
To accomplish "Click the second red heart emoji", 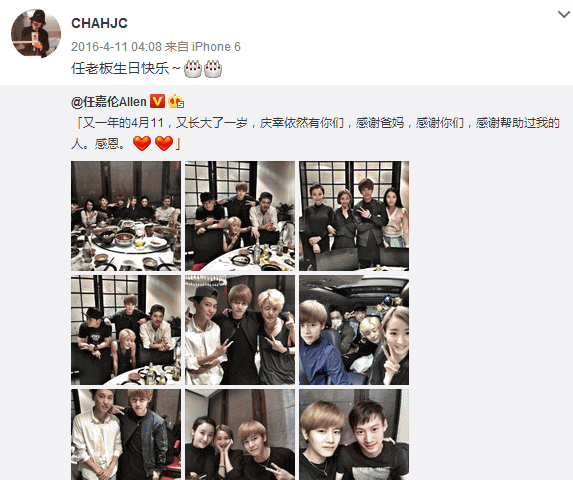I will (164, 143).
